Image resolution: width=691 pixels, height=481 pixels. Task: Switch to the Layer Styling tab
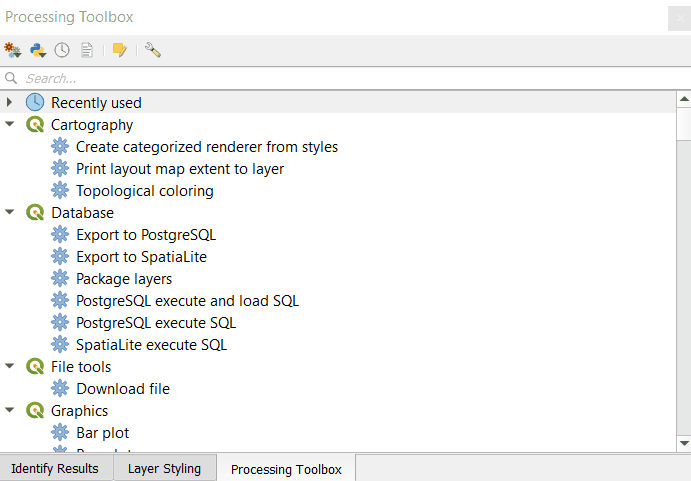click(x=164, y=468)
